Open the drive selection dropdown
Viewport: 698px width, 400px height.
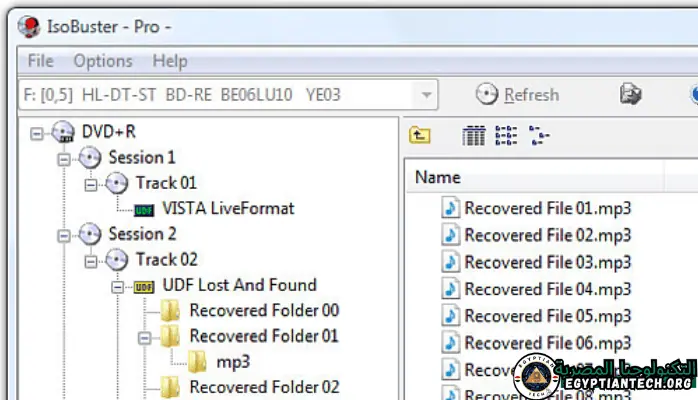click(x=427, y=95)
